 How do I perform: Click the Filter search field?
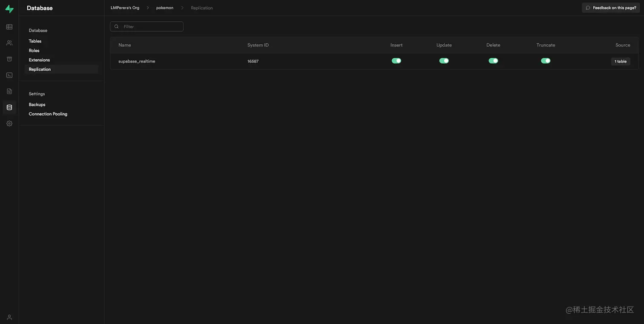click(147, 26)
